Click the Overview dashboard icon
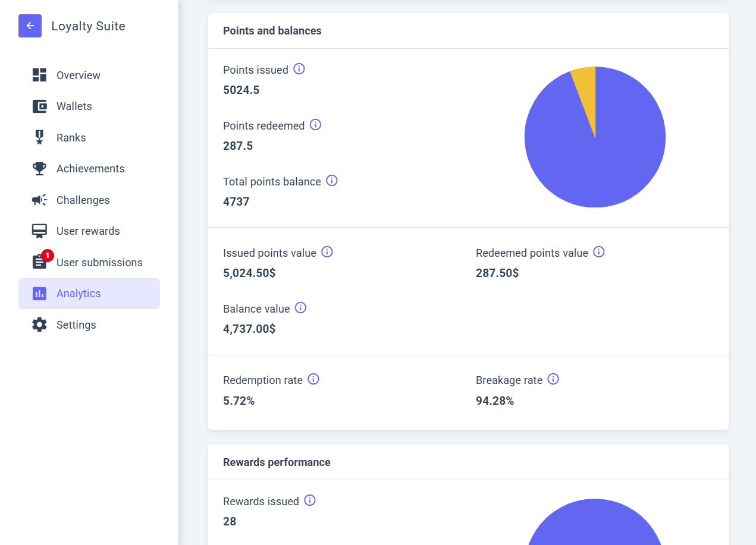The height and width of the screenshot is (545, 756). tap(39, 75)
